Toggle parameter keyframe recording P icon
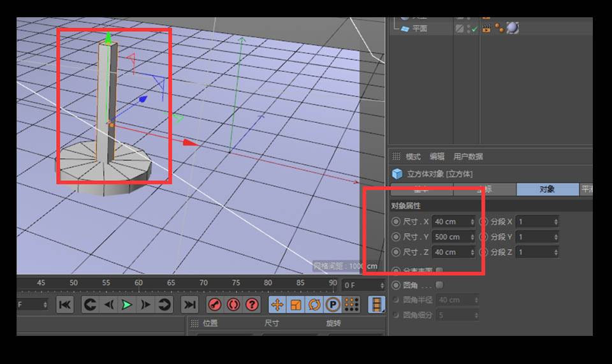612x364 pixels. point(333,305)
